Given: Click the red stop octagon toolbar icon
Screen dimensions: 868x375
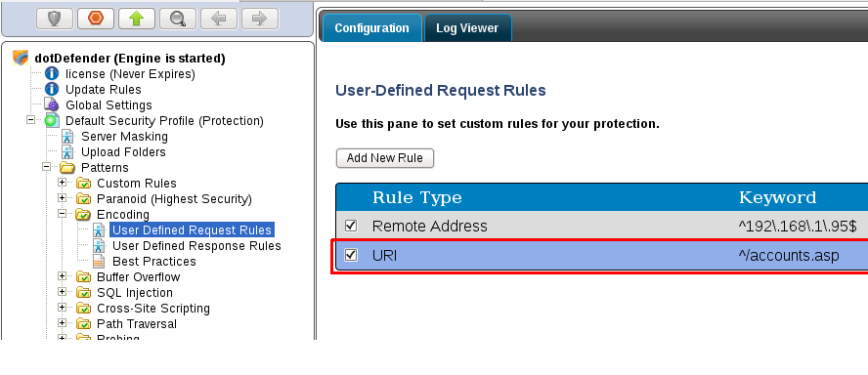Looking at the screenshot, I should (x=96, y=19).
